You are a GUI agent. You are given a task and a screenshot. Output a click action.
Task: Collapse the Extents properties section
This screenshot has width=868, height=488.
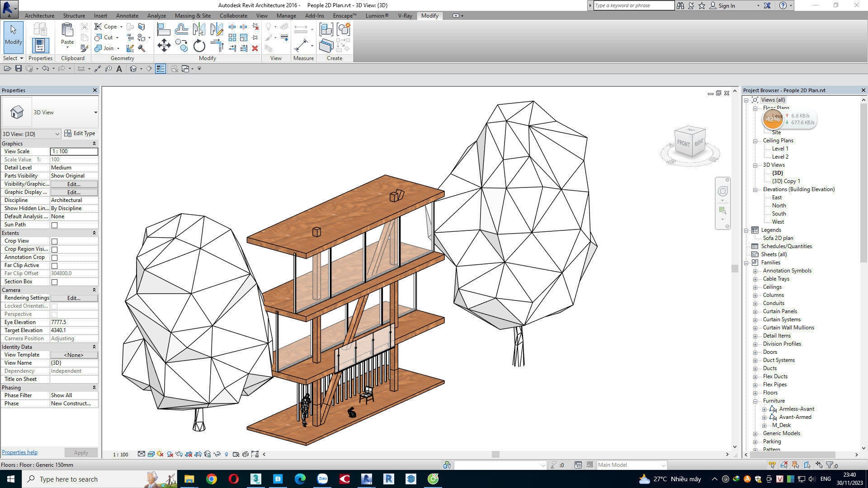94,233
